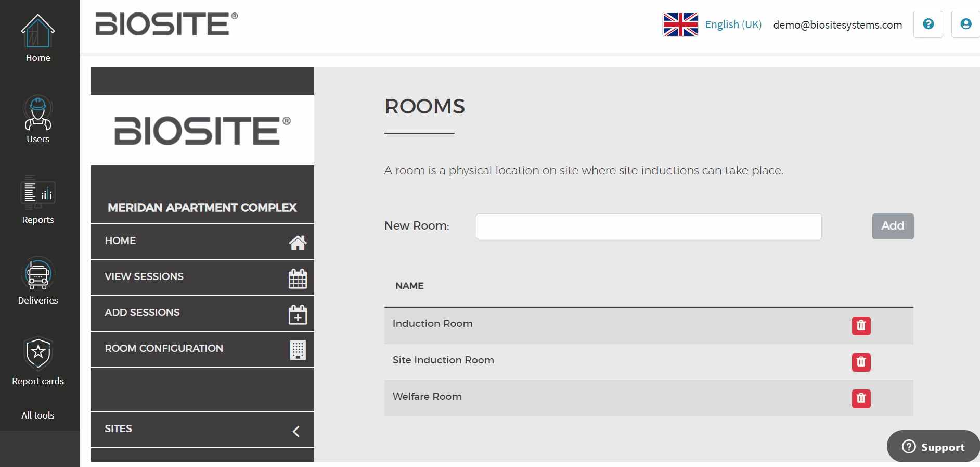The image size is (980, 467).
Task: Open Home from the left sidebar
Action: coord(38,39)
